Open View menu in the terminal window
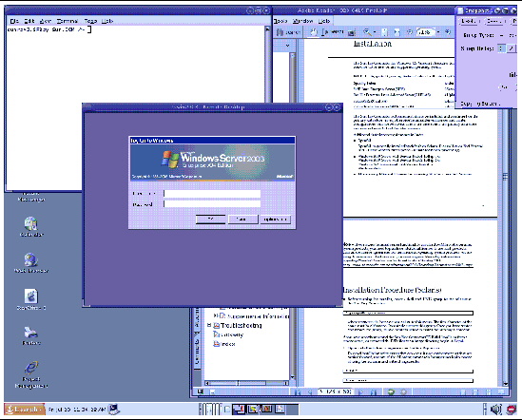Image resolution: width=522 pixels, height=420 pixels. [46, 21]
